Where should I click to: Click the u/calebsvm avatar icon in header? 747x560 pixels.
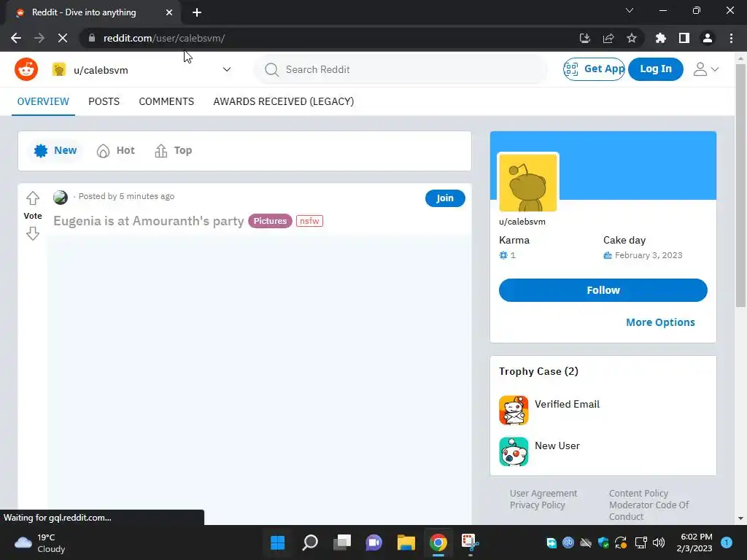coord(59,69)
